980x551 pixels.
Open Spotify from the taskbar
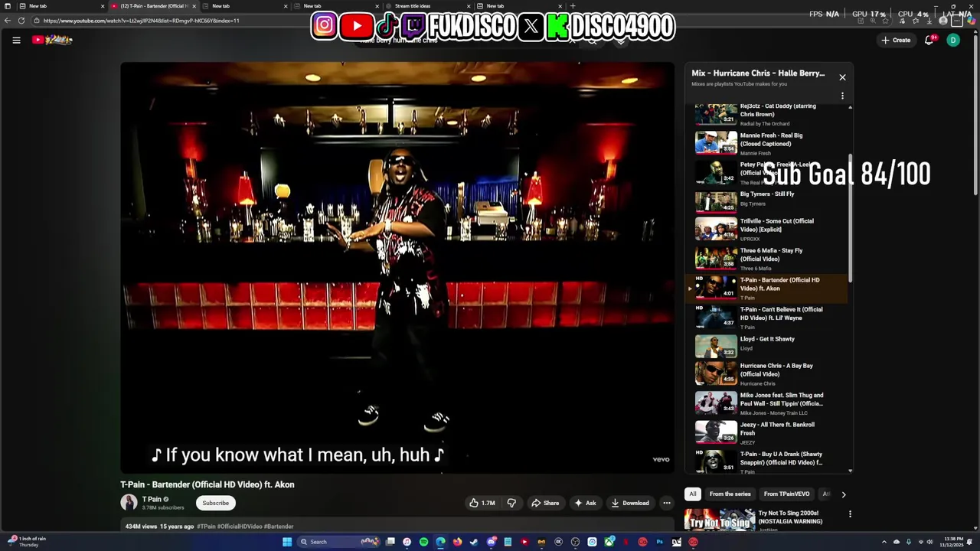pyautogui.click(x=423, y=542)
